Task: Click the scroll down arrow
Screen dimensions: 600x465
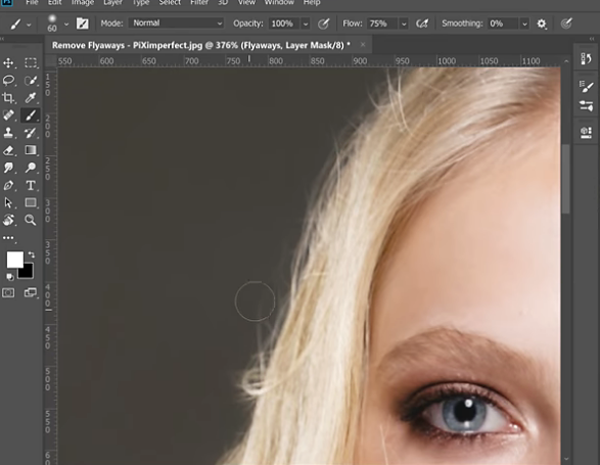Action: pos(566,458)
